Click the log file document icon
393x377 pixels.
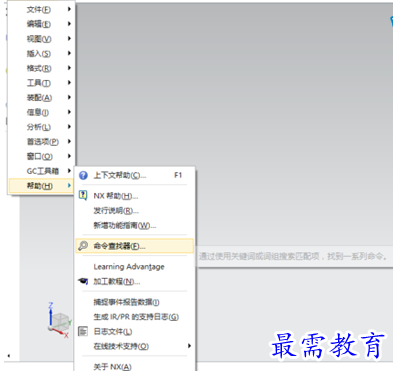(83, 331)
